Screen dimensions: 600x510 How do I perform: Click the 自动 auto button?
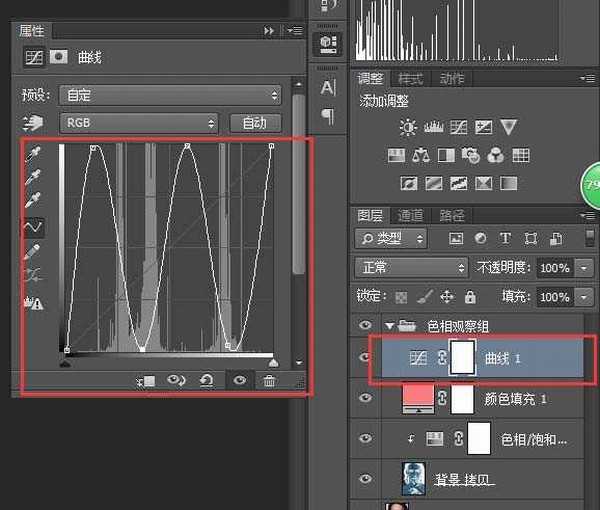[x=255, y=123]
